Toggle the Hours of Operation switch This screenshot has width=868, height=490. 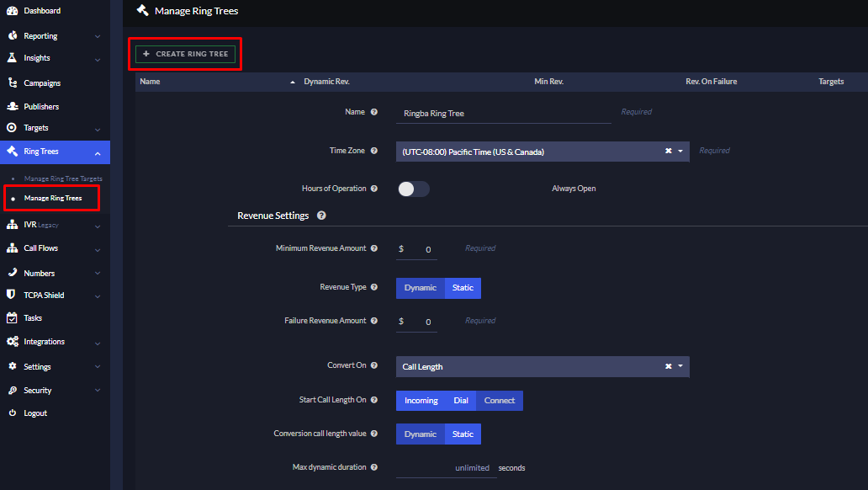[413, 189]
